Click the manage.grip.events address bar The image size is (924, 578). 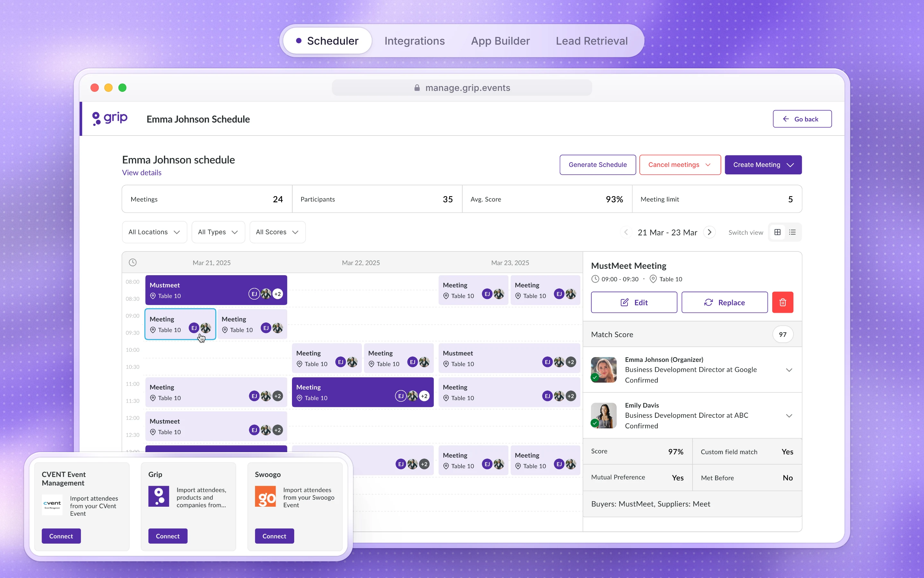click(x=462, y=88)
